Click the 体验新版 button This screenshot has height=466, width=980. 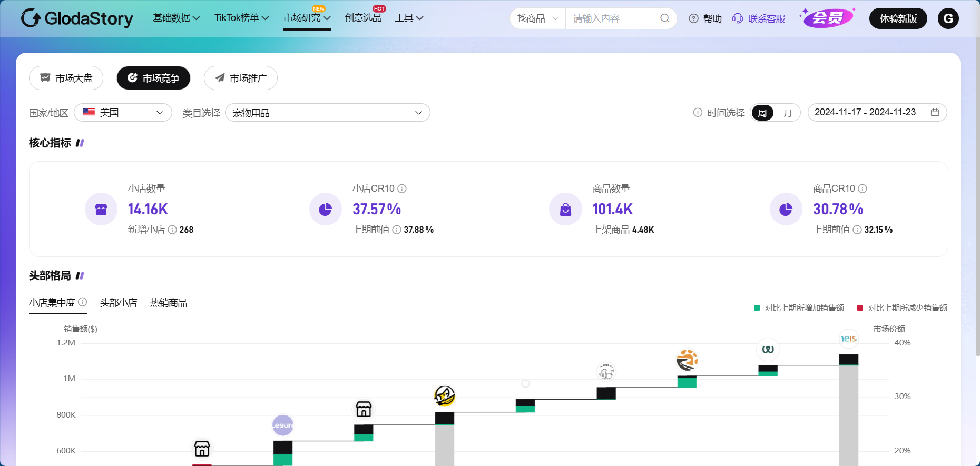(898, 18)
